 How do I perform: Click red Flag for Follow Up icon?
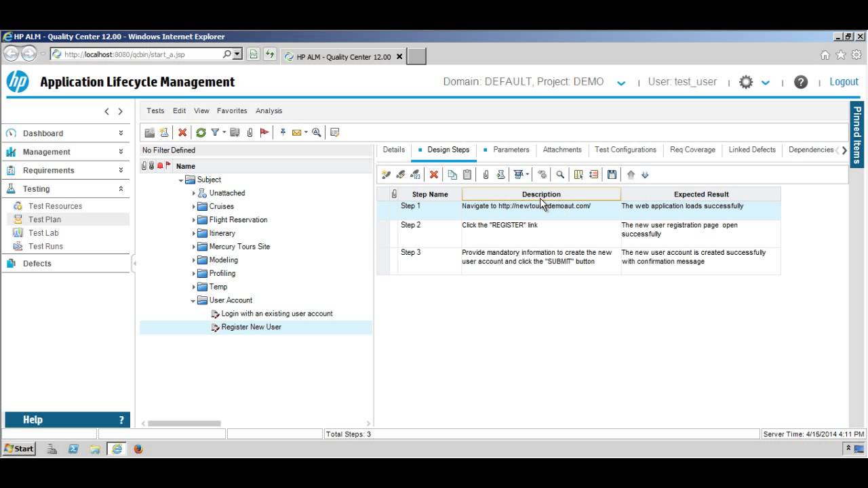pyautogui.click(x=264, y=133)
